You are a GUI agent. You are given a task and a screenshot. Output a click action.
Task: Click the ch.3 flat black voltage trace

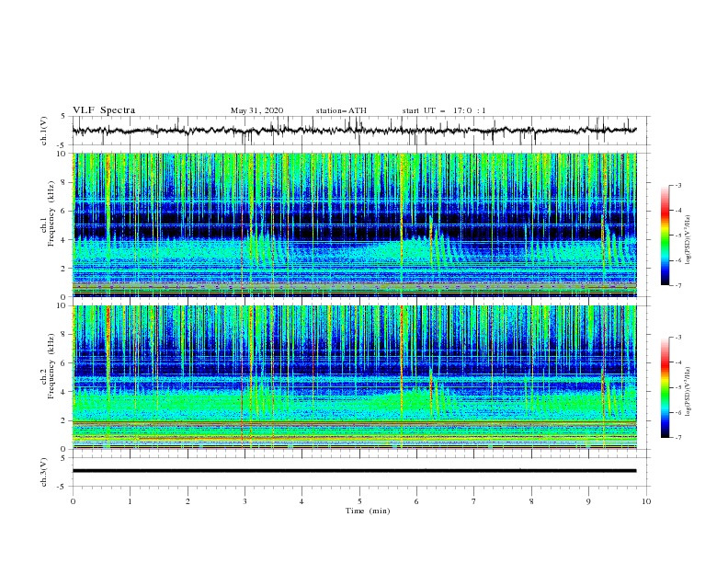coord(354,471)
